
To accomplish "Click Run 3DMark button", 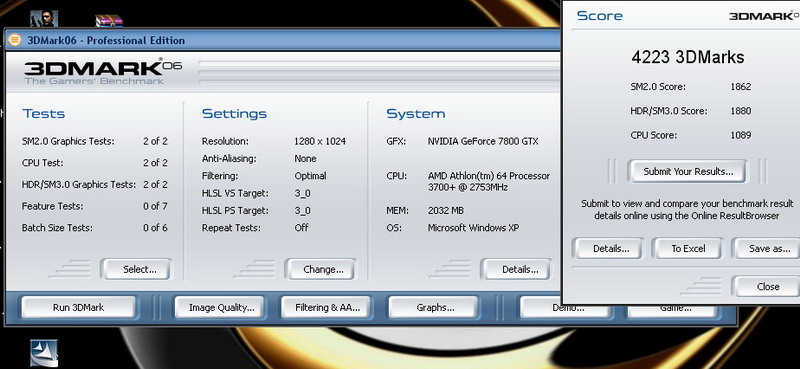I will coord(78,308).
